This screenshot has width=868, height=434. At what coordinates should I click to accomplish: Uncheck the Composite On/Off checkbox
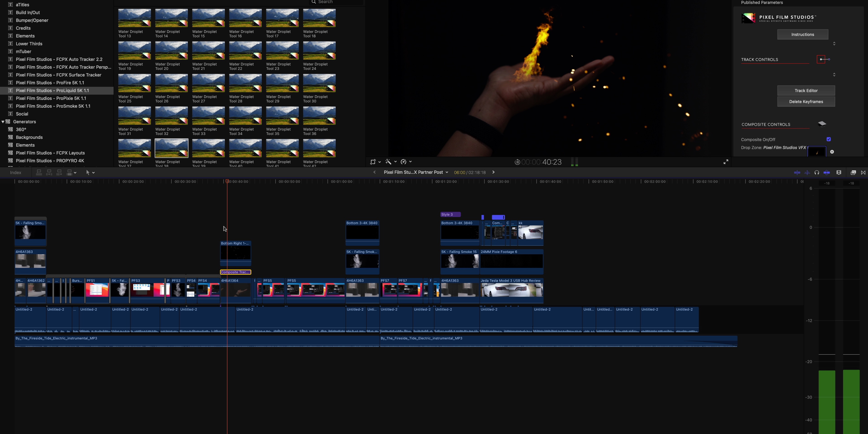point(829,139)
